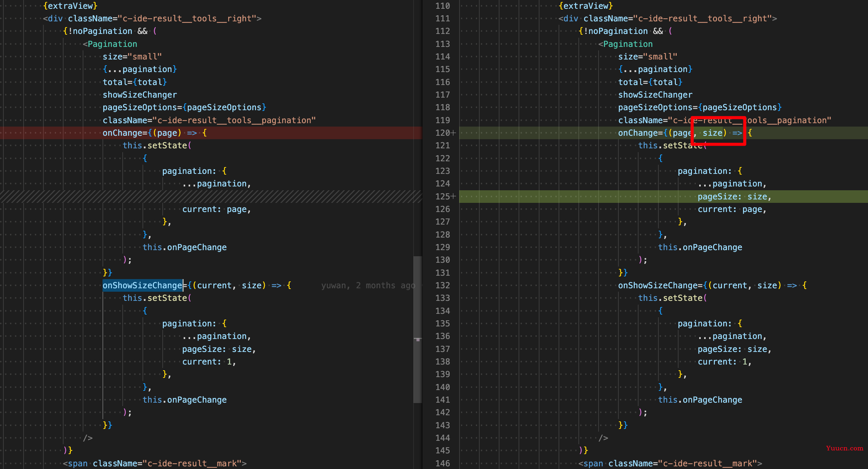Click 'pageSizeOptions={pageSizeOptions}' on line 118
The width and height of the screenshot is (868, 469).
[x=700, y=107]
